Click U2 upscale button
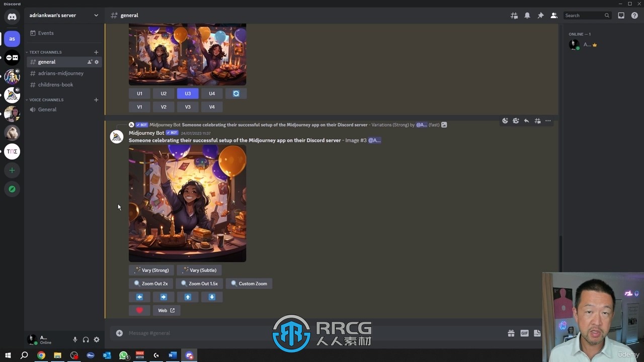The height and width of the screenshot is (362, 644). coord(164,94)
